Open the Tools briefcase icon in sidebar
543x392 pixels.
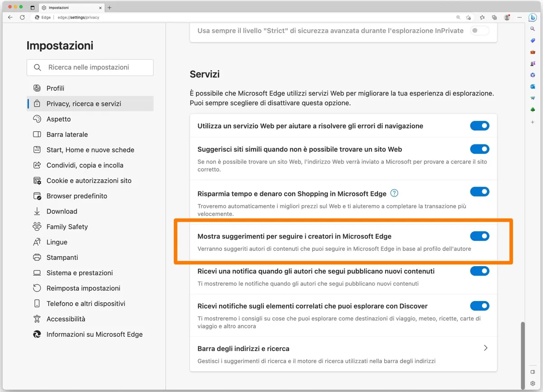coord(533,52)
